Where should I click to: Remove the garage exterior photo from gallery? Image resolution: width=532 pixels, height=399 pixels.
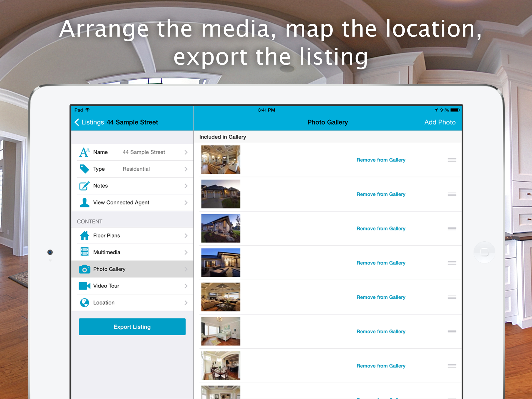pos(381,194)
